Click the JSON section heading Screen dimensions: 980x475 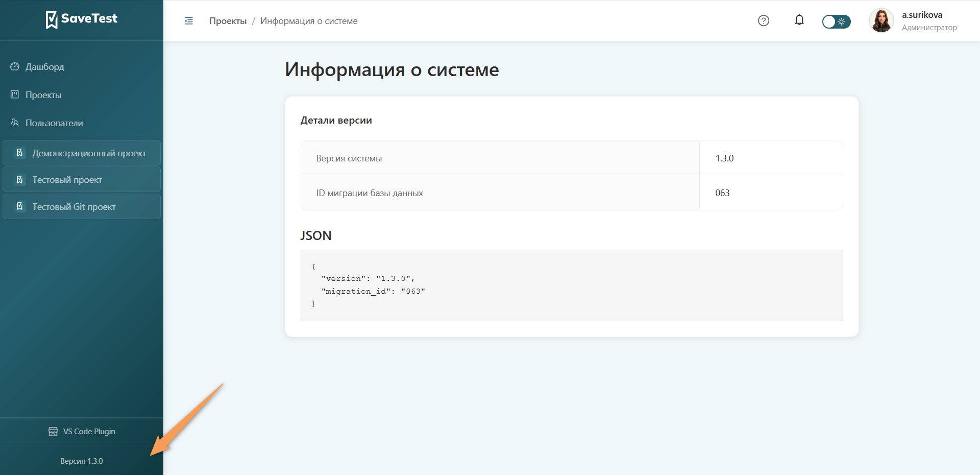click(x=316, y=235)
